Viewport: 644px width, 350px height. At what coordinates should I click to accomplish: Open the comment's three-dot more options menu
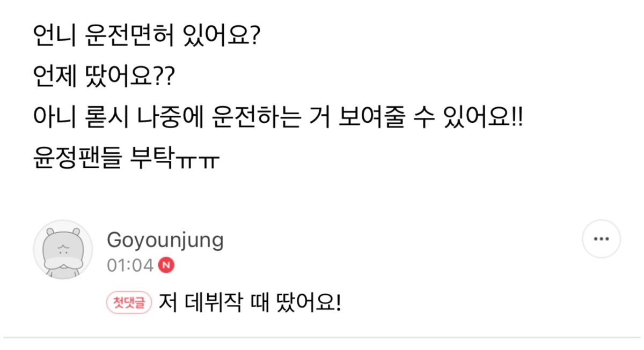point(602,239)
